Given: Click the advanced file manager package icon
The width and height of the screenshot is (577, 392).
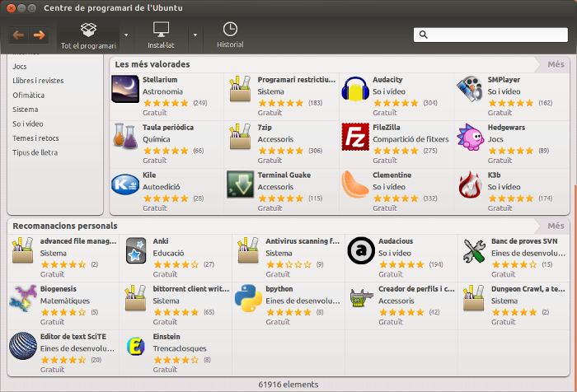Looking at the screenshot, I should (23, 250).
